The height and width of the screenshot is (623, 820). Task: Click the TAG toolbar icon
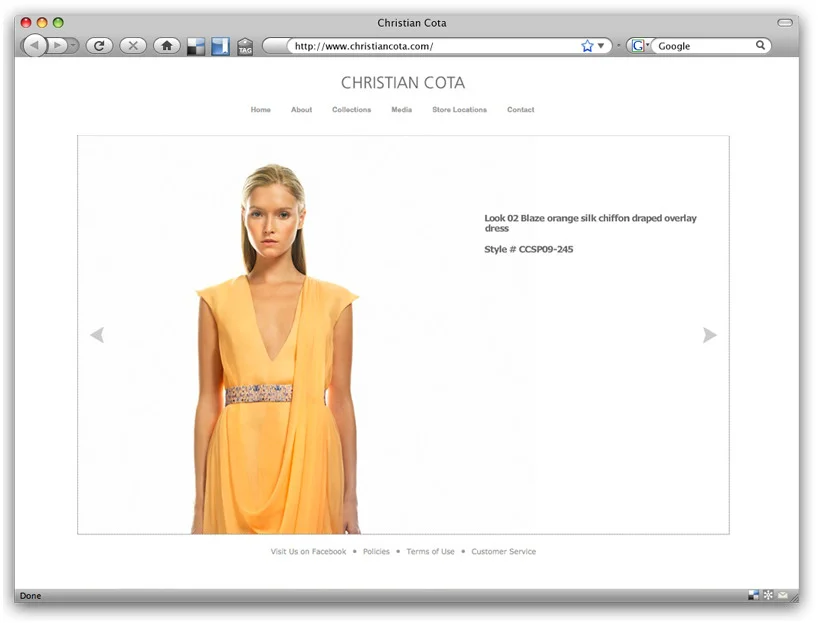(245, 47)
